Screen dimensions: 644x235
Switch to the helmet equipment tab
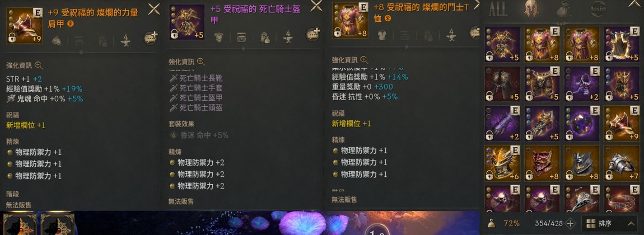click(x=531, y=9)
